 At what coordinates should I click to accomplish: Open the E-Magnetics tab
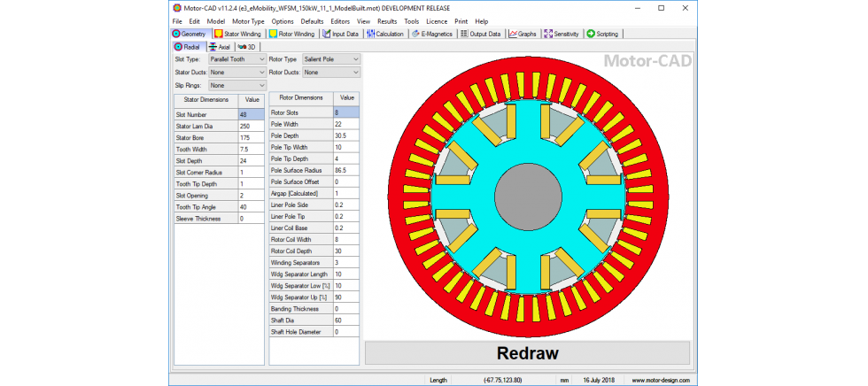(432, 34)
